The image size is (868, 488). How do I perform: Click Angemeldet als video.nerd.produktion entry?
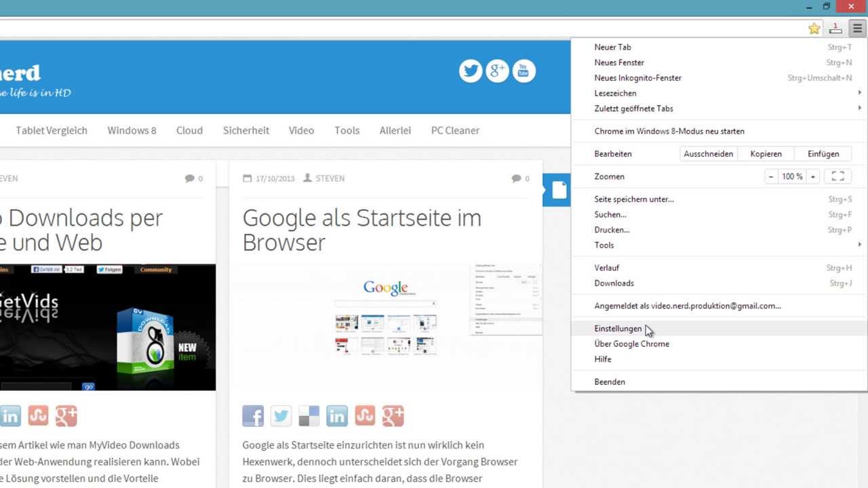click(719, 306)
